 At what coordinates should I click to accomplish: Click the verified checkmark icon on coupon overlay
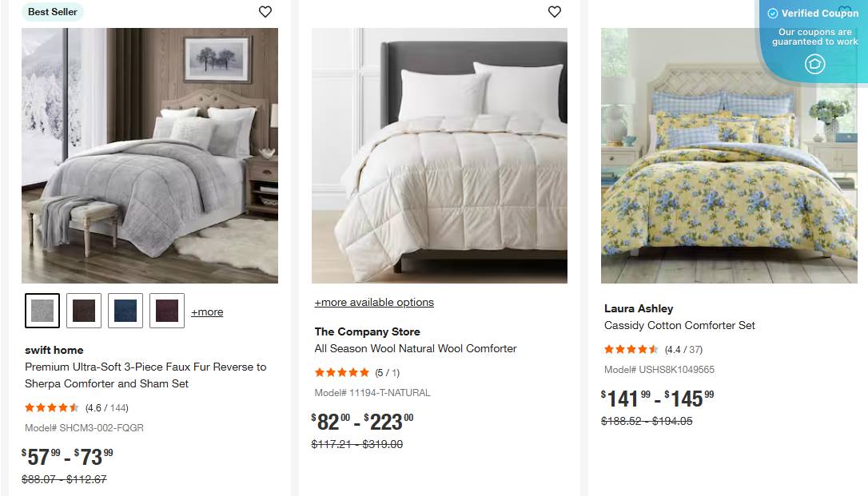point(772,13)
